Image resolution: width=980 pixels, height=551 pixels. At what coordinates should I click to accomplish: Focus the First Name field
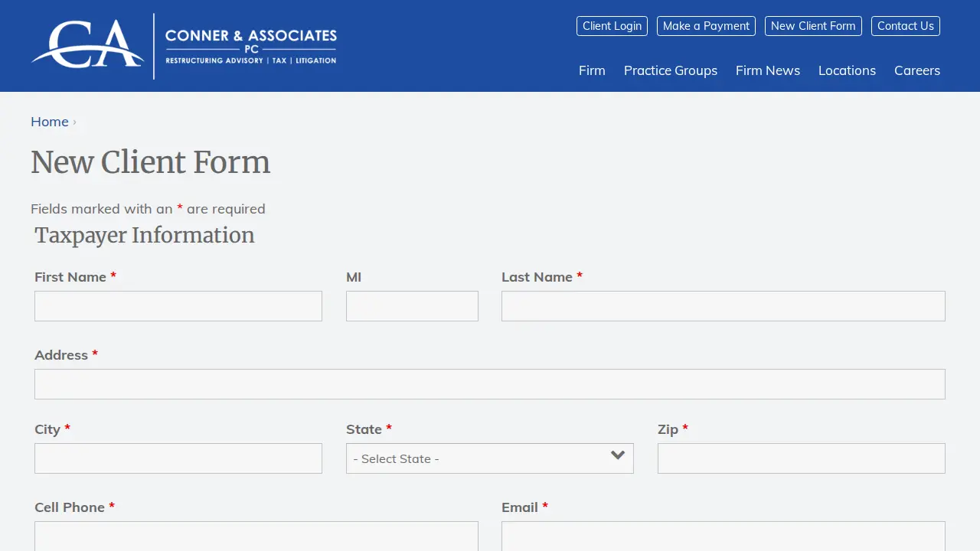(x=178, y=306)
